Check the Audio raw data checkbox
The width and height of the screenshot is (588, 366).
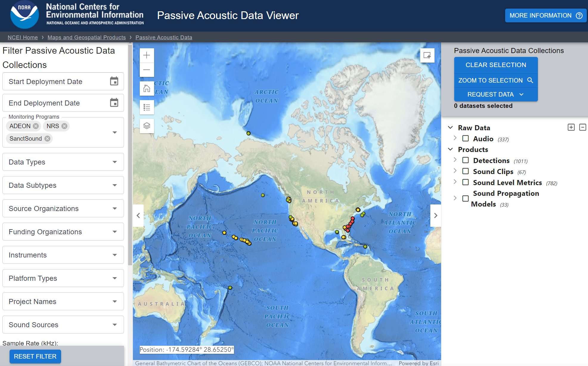[466, 139]
